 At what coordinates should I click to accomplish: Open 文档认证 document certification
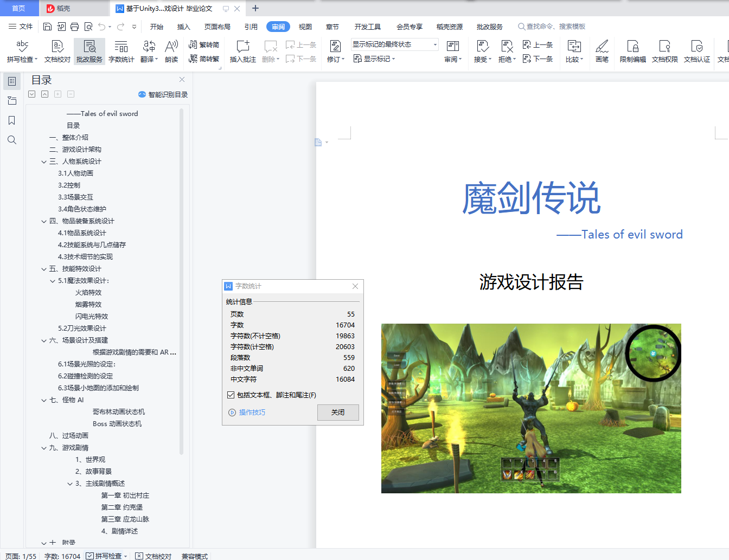(697, 52)
